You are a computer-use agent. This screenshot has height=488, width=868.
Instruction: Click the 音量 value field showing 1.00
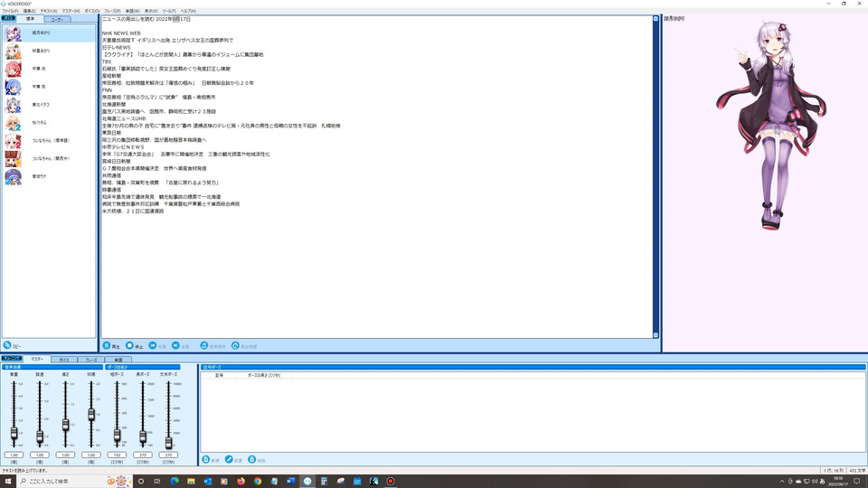[14, 455]
